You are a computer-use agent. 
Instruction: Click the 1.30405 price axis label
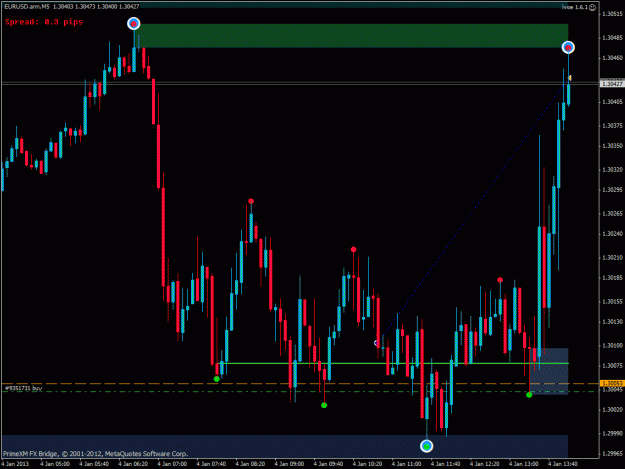coord(613,102)
